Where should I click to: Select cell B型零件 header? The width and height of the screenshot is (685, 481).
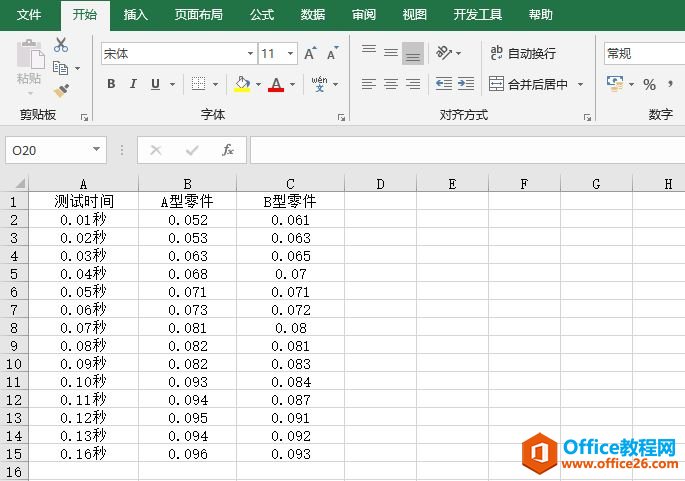pyautogui.click(x=291, y=201)
